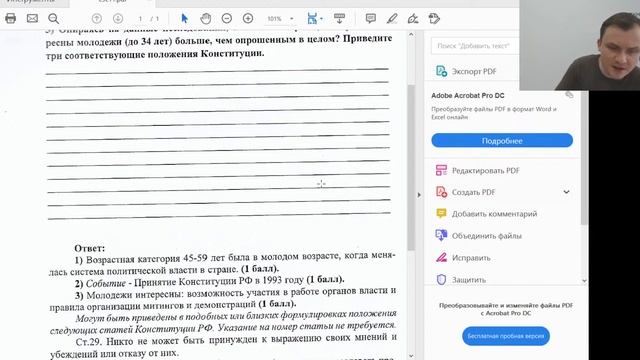
Task: Open Редактировать PDF tool
Action: click(486, 171)
